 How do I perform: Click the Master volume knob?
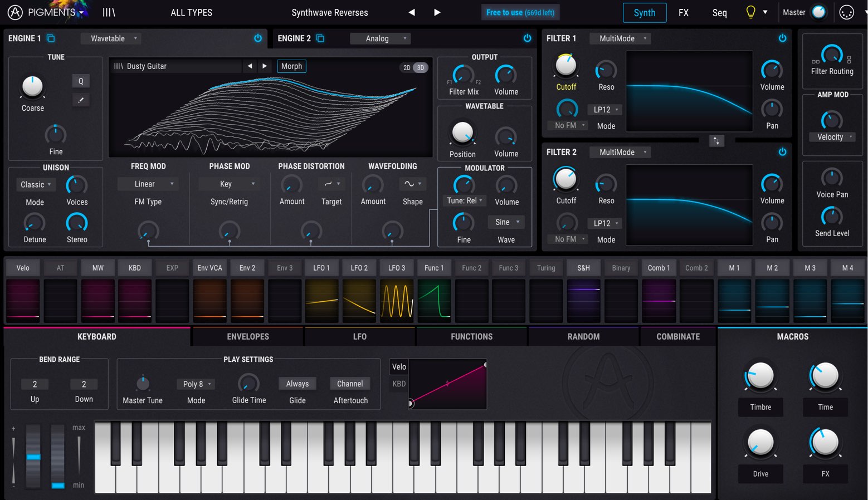[819, 12]
